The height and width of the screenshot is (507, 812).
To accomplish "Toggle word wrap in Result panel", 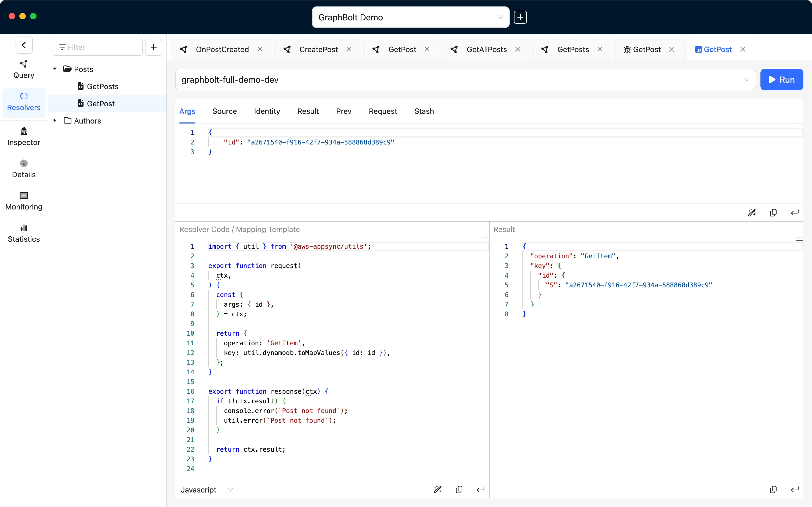I will coord(795,490).
